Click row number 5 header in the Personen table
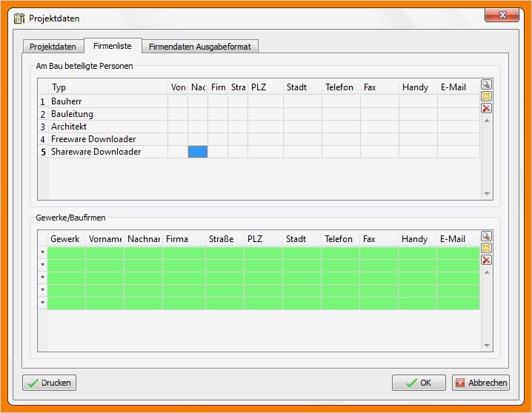The height and width of the screenshot is (413, 532). 43,152
